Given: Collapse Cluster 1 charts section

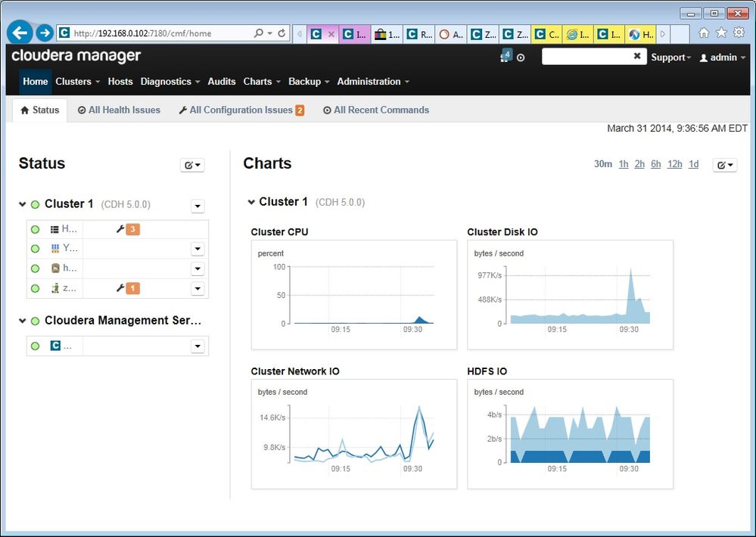Looking at the screenshot, I should point(251,202).
